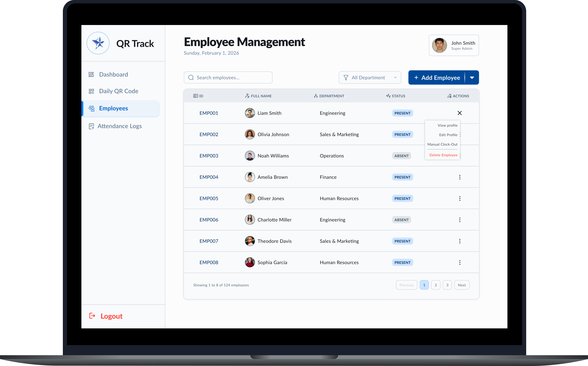588x366 pixels.
Task: Open actions menu for Sophia Garcia
Action: click(460, 262)
